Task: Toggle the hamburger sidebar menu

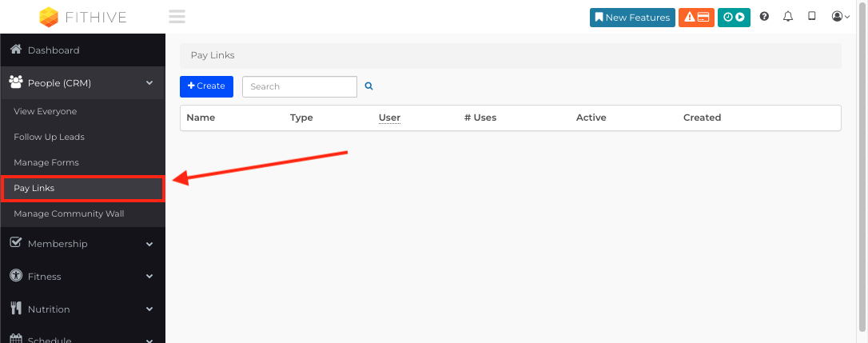Action: pos(177,17)
